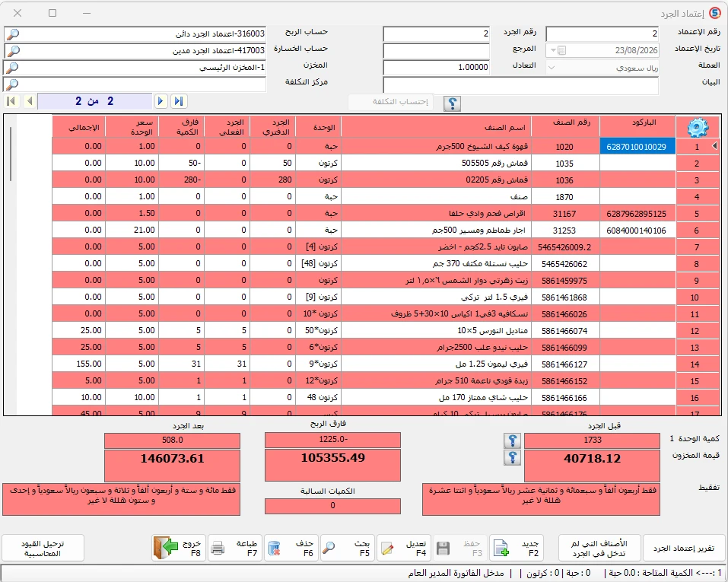
Task: Select row header number 16
Action: pos(698,398)
